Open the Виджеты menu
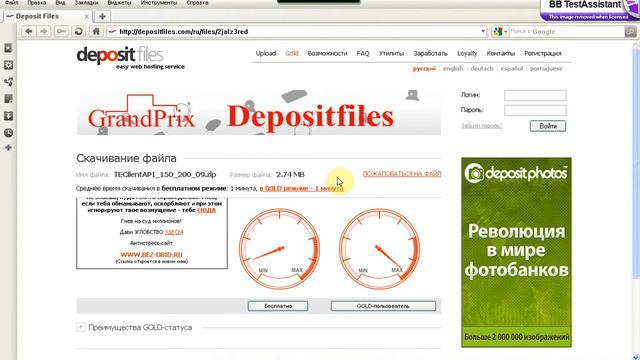The image size is (640, 360). 119,2
